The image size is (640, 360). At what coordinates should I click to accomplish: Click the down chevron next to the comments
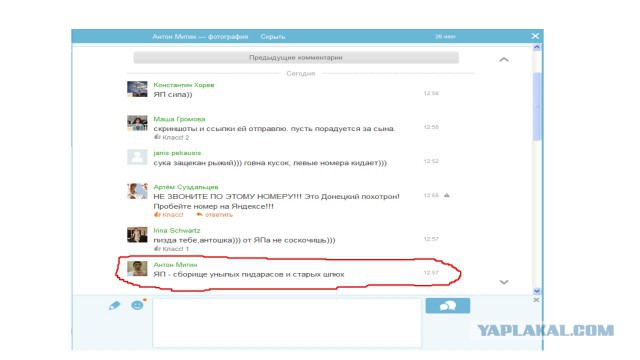click(504, 282)
